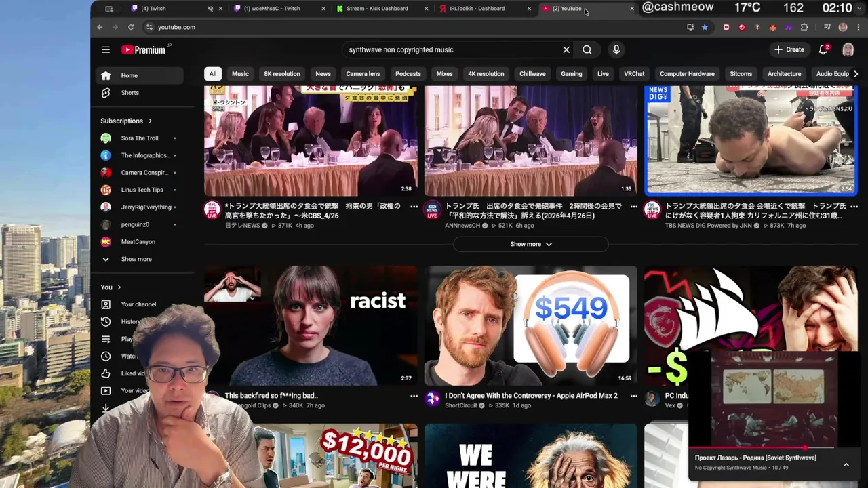The height and width of the screenshot is (488, 868).
Task: Expand the Subscriptions section chevron
Action: pos(150,121)
